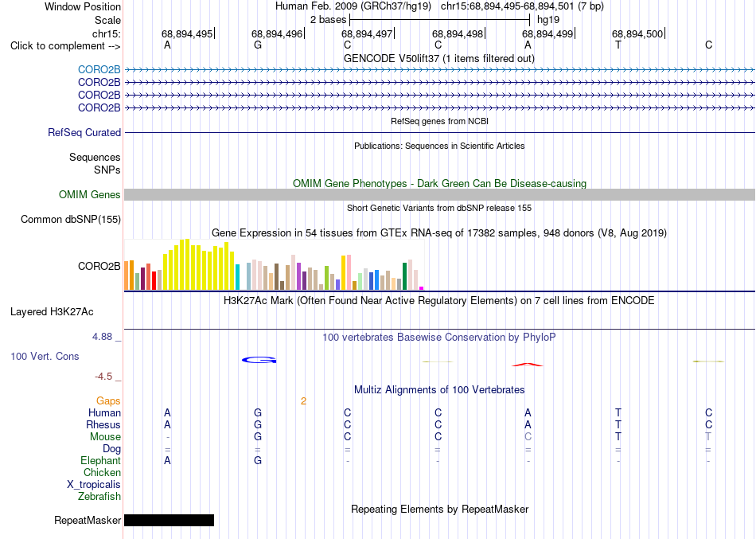Click the black RepeatMasker element box
Viewport: 756px width, 539px height.
[x=169, y=520]
